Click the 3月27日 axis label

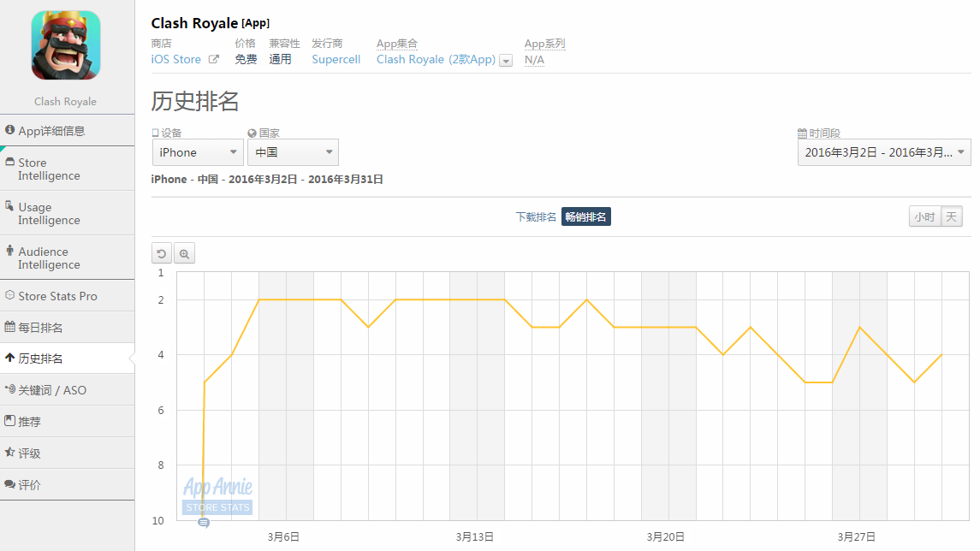tap(856, 536)
